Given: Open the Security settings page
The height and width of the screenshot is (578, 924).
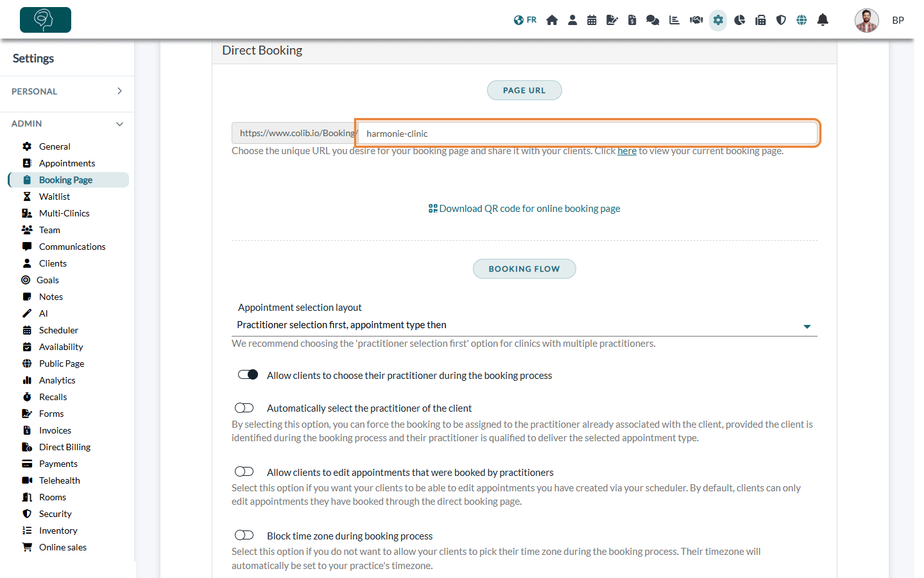Looking at the screenshot, I should tap(55, 514).
